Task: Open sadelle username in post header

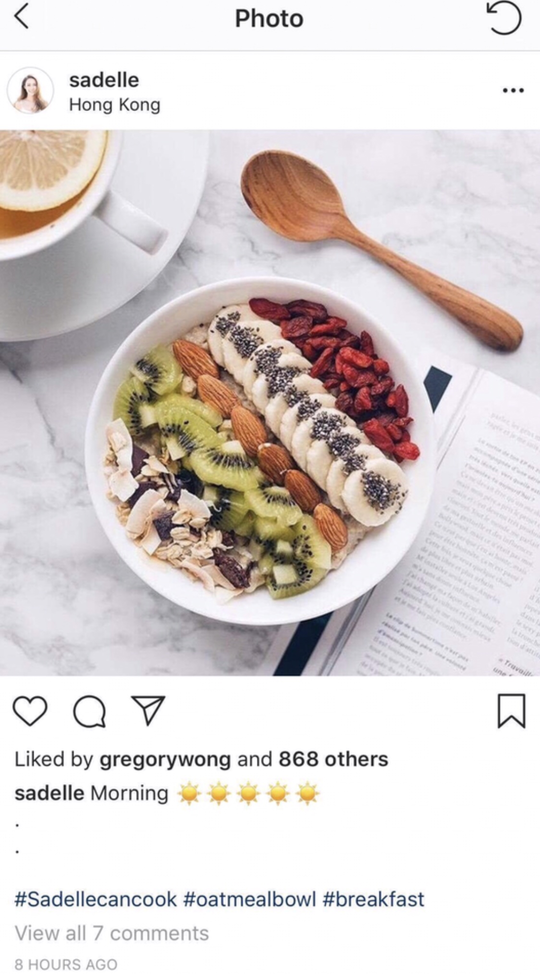Action: (x=104, y=80)
